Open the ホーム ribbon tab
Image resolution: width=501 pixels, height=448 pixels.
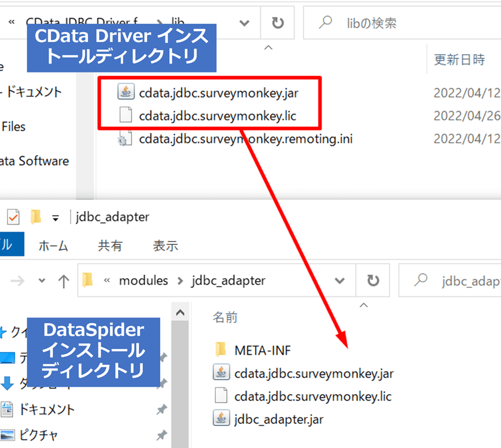point(53,246)
